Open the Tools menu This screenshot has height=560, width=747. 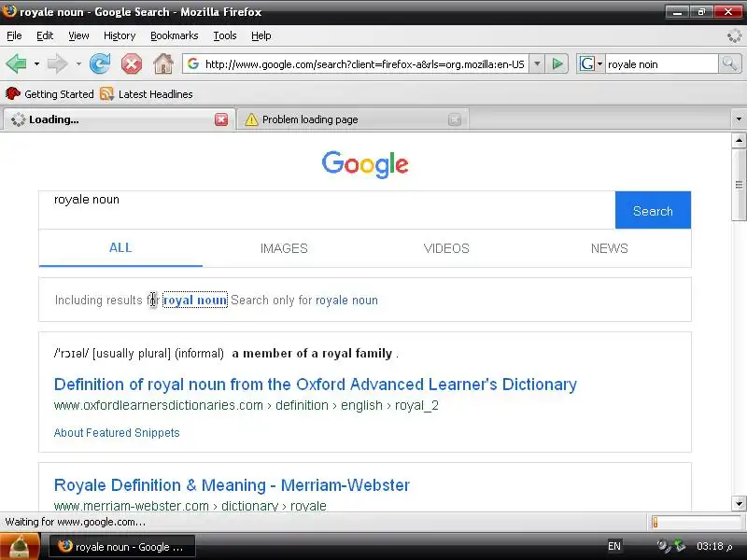click(x=224, y=35)
